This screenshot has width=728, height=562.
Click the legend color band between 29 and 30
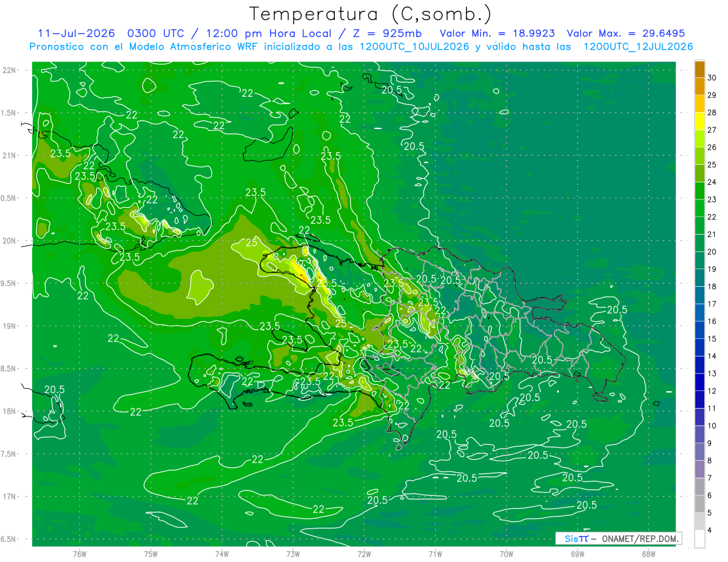(699, 86)
